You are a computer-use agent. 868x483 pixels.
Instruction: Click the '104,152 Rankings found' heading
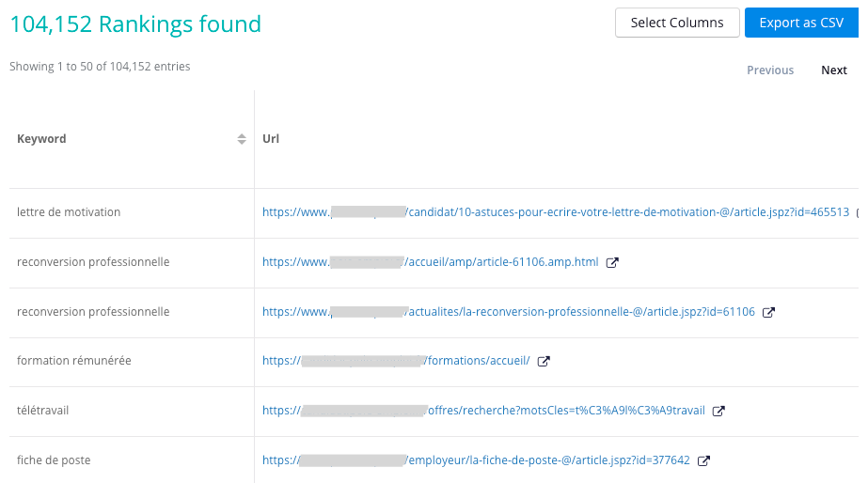point(135,23)
